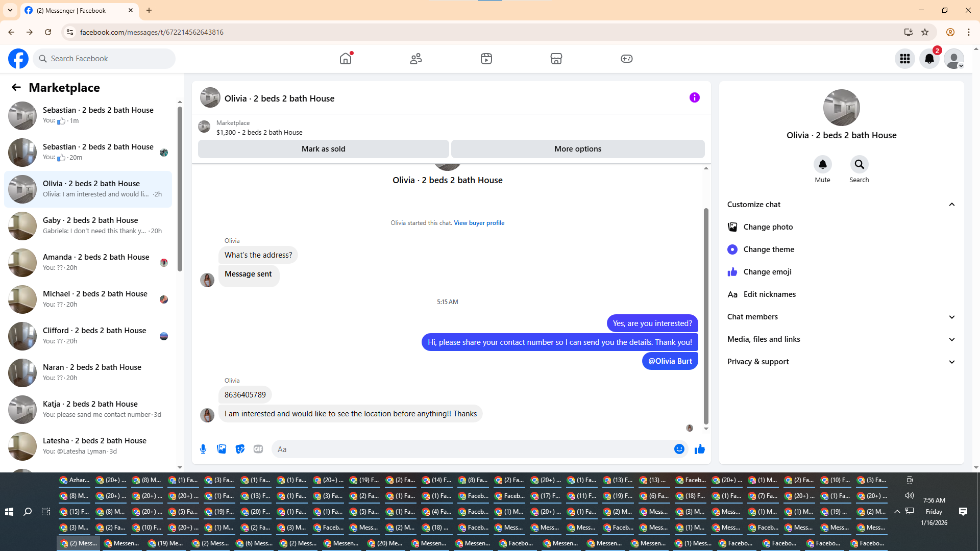Send a thumbs-up like
The height and width of the screenshot is (551, 980).
(x=699, y=449)
